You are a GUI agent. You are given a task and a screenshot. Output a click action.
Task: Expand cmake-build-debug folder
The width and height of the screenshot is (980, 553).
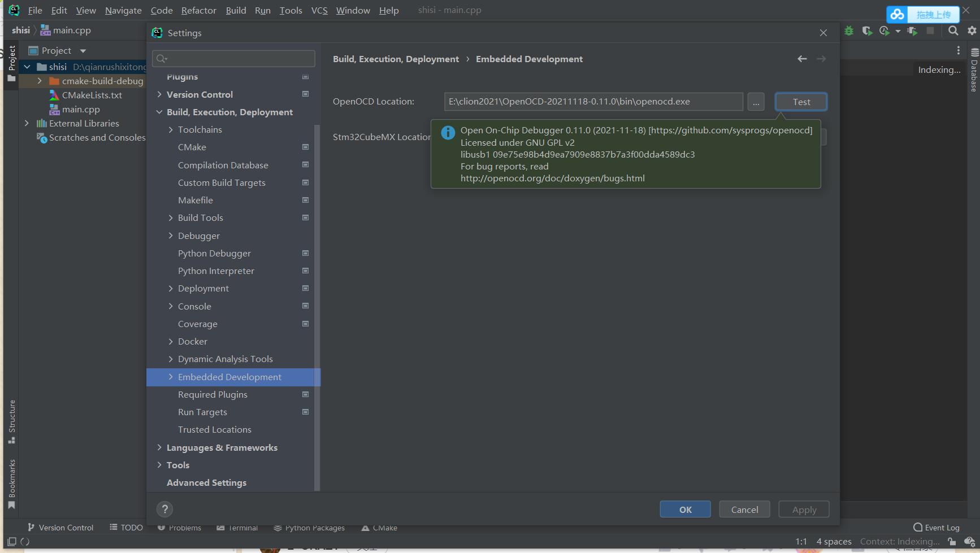point(40,81)
